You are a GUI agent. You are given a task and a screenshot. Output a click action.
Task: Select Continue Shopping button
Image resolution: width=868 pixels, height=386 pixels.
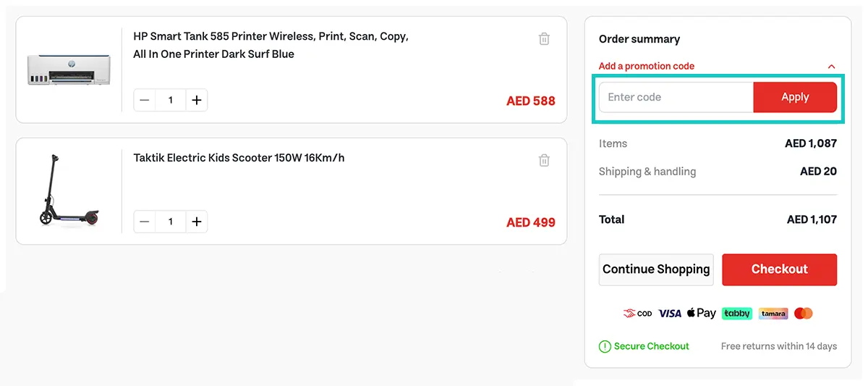[656, 269]
